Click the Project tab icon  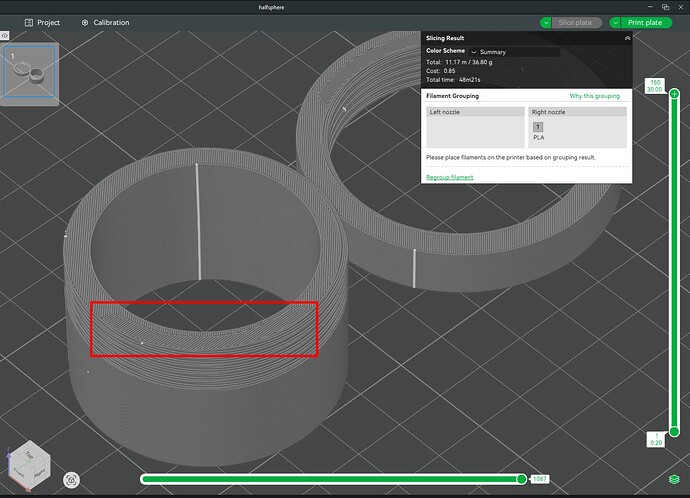29,22
